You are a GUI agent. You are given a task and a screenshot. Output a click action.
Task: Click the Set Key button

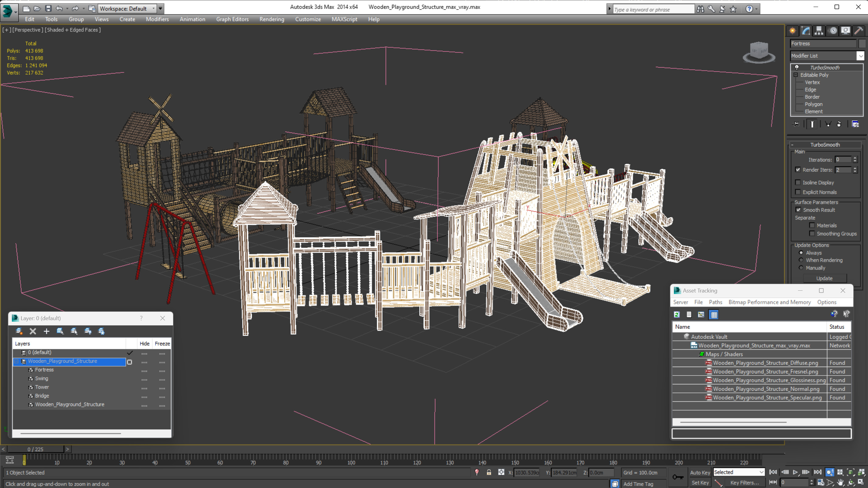(x=700, y=483)
